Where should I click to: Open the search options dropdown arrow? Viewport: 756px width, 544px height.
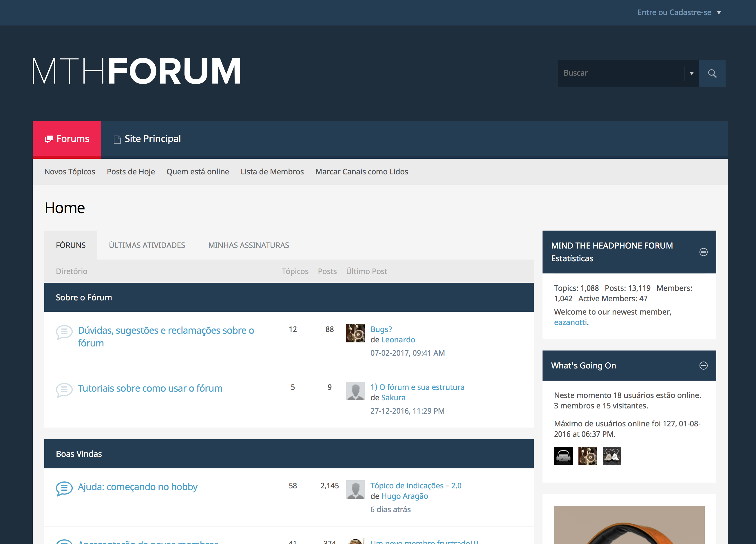click(692, 73)
